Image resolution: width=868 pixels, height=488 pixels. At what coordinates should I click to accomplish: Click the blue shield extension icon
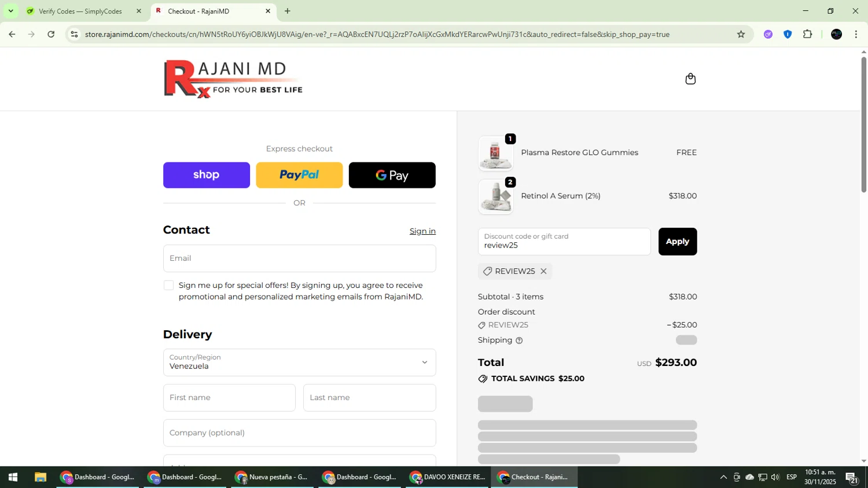coord(788,34)
